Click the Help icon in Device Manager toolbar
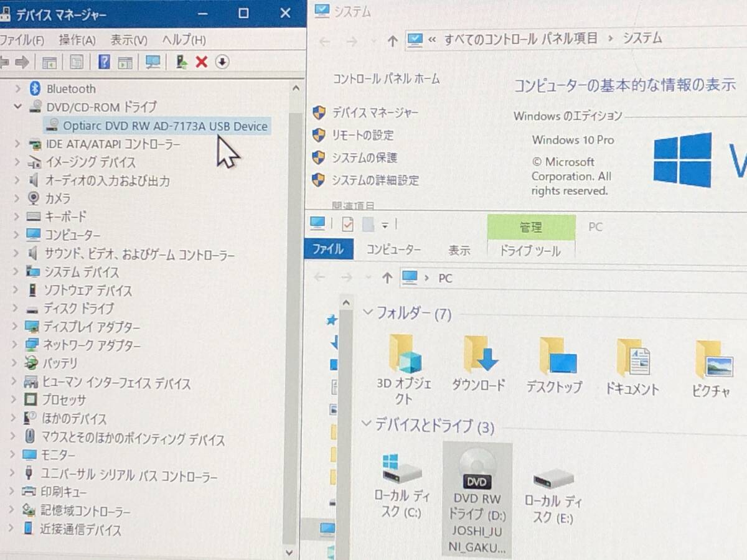 coord(103,62)
